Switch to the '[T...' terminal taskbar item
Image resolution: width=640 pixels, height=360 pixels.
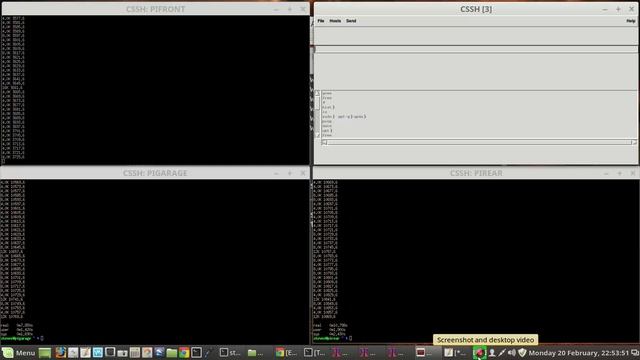click(315, 353)
